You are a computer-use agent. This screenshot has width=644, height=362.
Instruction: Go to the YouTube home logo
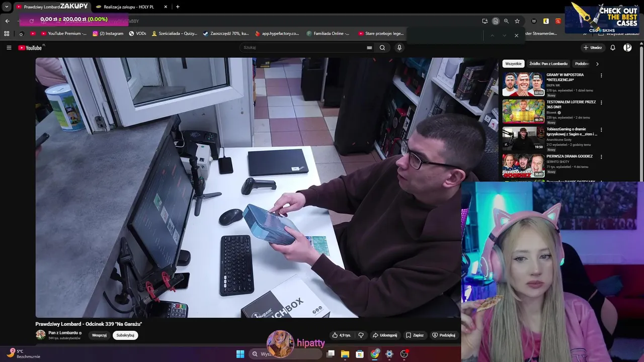pyautogui.click(x=31, y=48)
